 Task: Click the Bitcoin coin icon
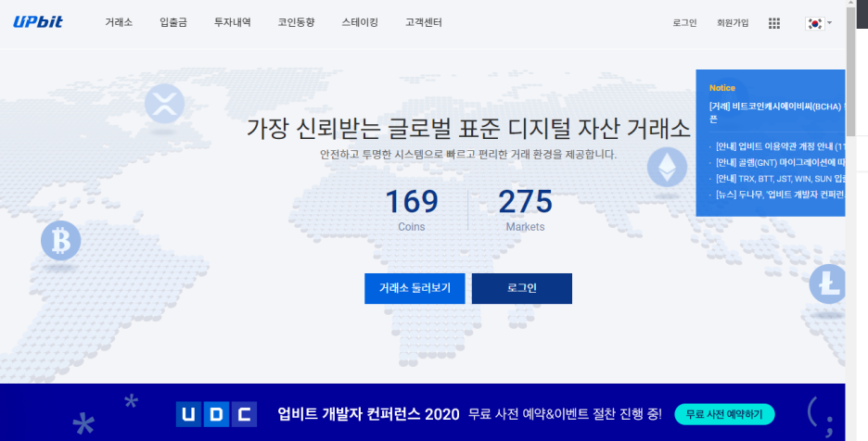61,241
